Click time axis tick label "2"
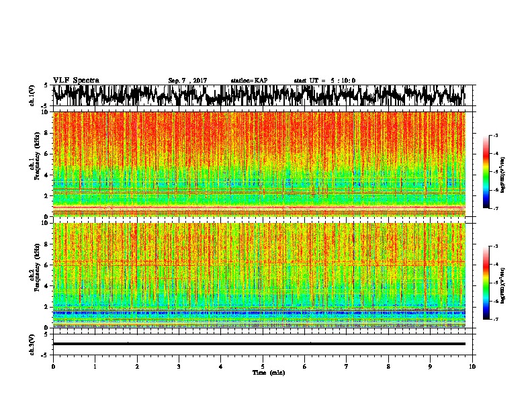Viewport: 532px width, 411px height. [x=137, y=367]
